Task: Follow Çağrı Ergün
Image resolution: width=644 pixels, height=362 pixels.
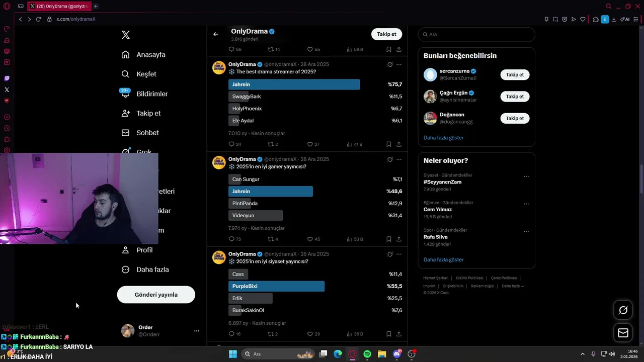Action: (515, 97)
